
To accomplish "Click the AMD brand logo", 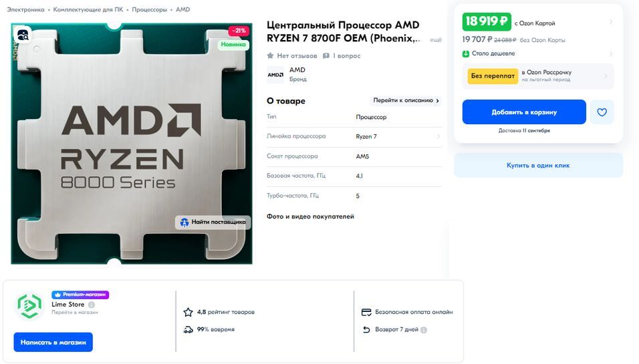I will point(275,74).
